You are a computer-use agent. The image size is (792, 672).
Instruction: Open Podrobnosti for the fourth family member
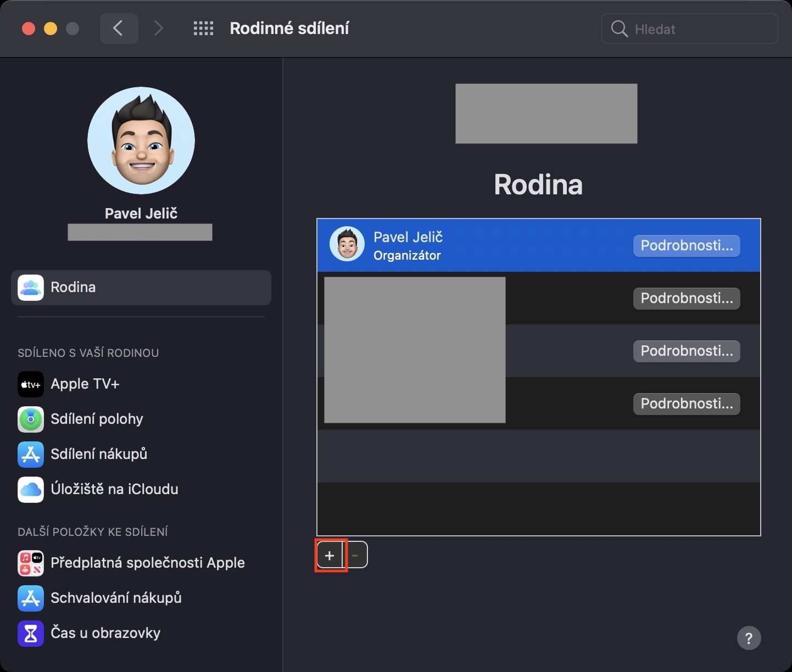tap(687, 404)
